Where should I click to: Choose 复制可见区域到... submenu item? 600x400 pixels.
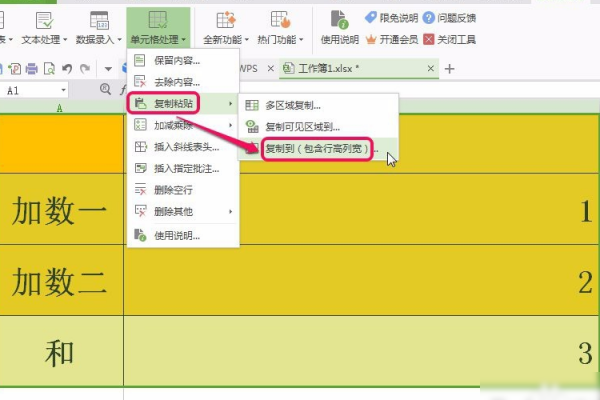pos(318,126)
